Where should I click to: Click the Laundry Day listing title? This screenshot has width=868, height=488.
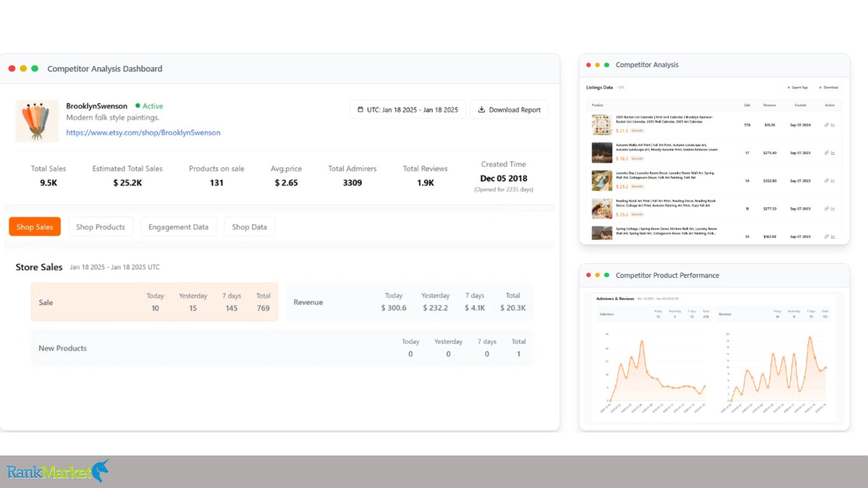click(665, 175)
